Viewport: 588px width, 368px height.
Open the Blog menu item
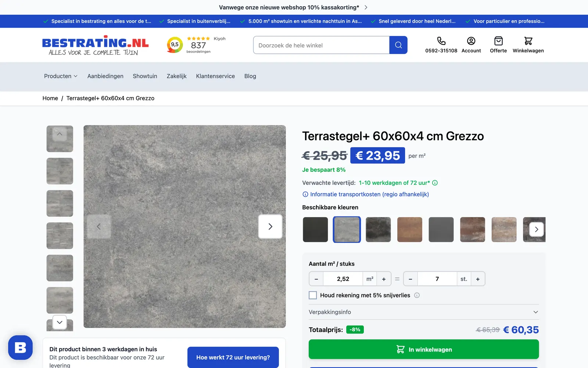pos(250,76)
